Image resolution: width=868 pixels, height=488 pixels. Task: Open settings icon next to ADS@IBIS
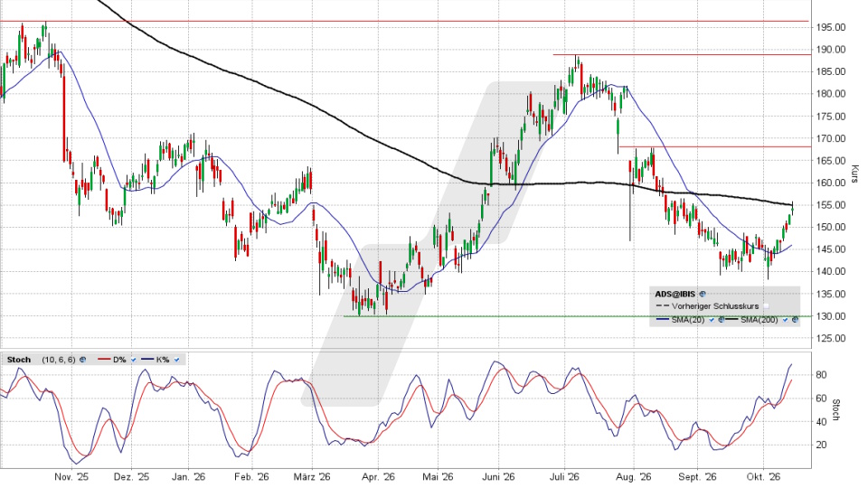pos(703,294)
